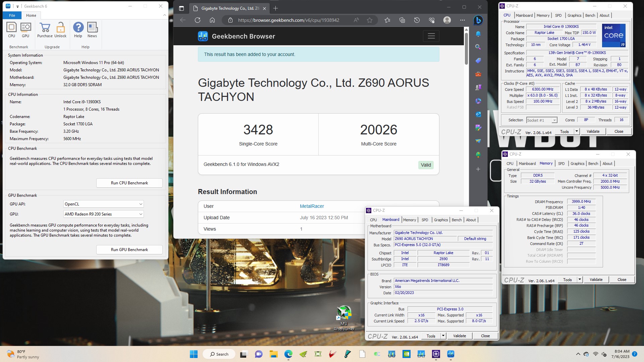Open the File menu in Geekbench

(12, 15)
